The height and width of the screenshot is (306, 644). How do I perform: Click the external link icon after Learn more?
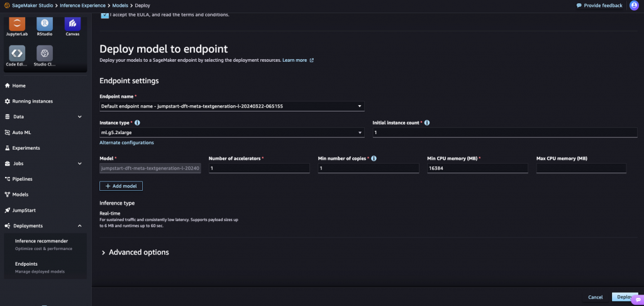pos(312,60)
